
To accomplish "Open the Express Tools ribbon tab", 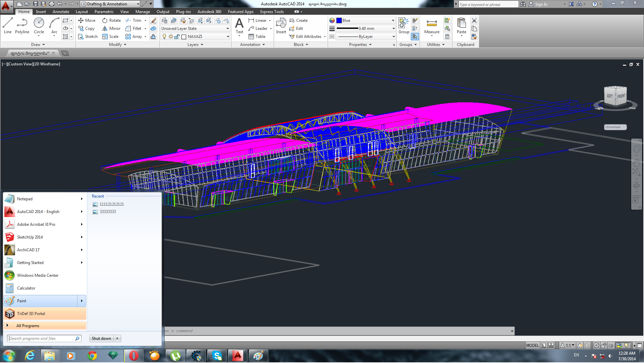I will 272,12.
